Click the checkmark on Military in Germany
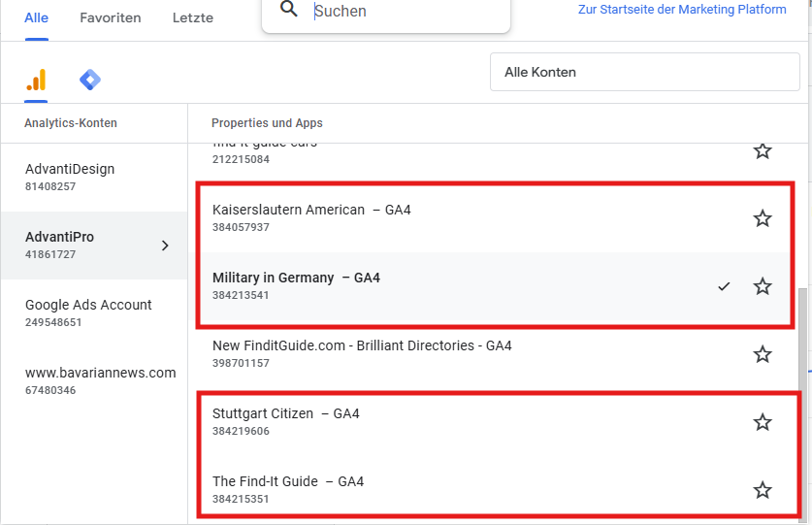Screen dimensions: 812x525 coord(724,286)
